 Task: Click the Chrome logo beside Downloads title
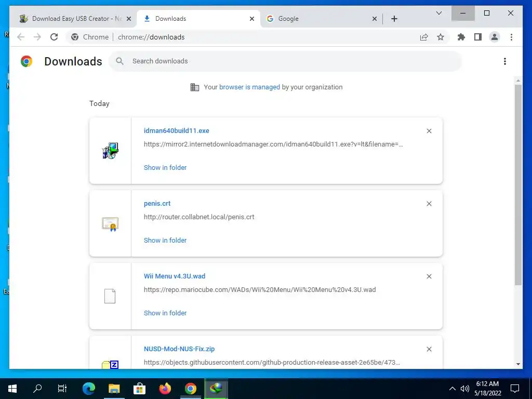26,61
